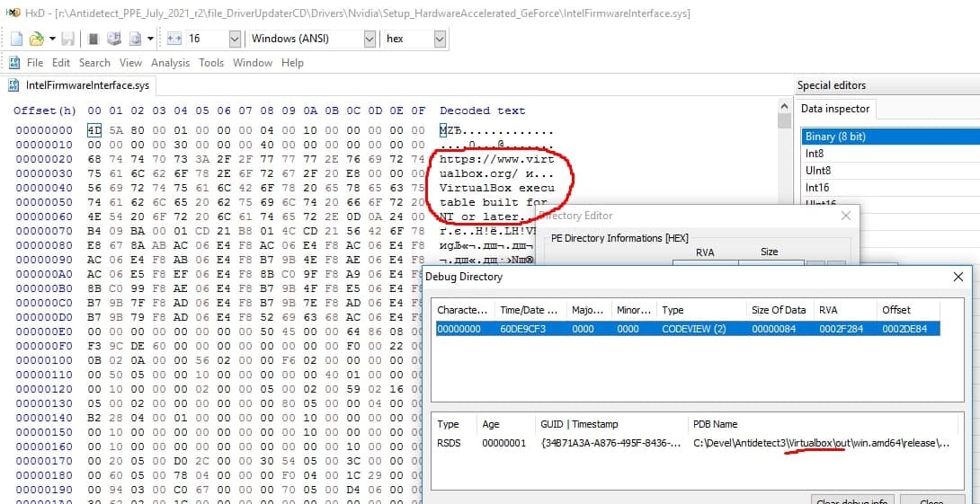Open the Analysis menu
This screenshot has width=980, height=504.
pyautogui.click(x=170, y=63)
